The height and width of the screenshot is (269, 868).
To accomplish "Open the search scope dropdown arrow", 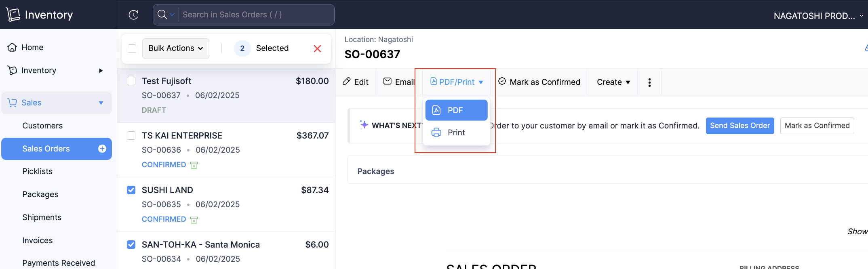I will pyautogui.click(x=172, y=15).
